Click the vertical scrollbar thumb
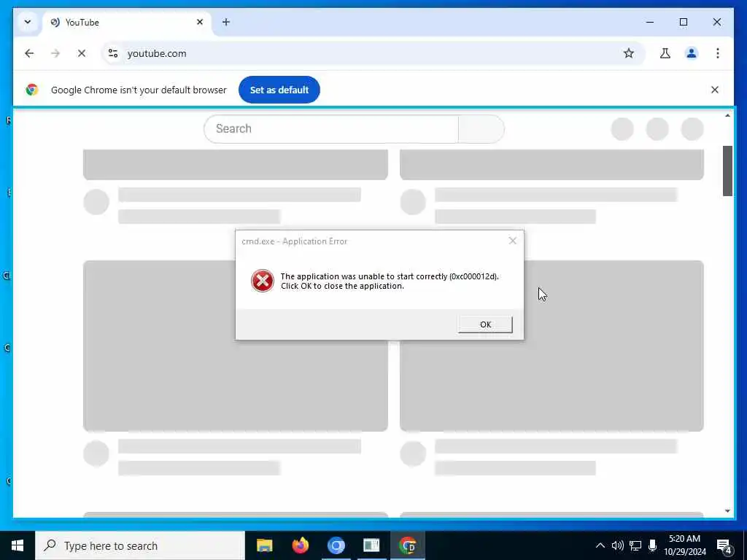The width and height of the screenshot is (747, 560). [x=727, y=171]
